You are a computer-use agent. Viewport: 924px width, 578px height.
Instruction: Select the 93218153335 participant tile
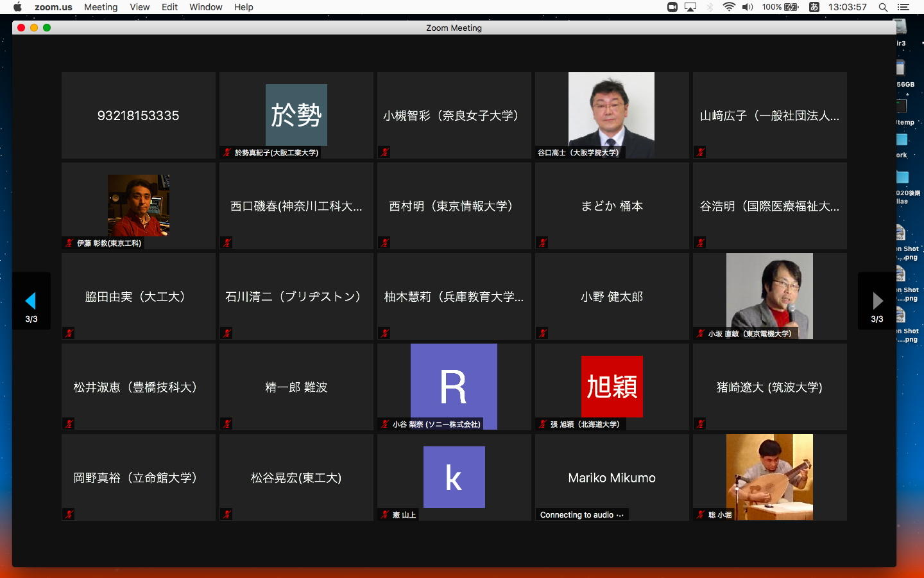point(139,115)
